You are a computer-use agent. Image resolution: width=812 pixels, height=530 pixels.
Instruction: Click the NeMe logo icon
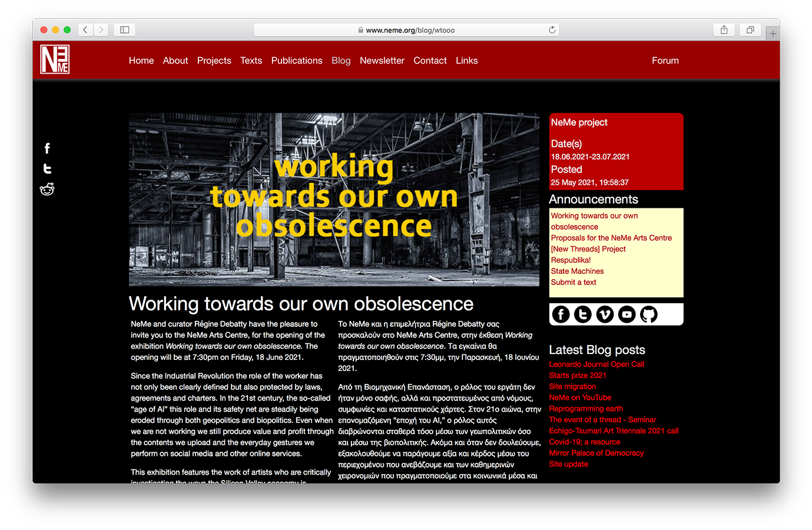tap(55, 59)
